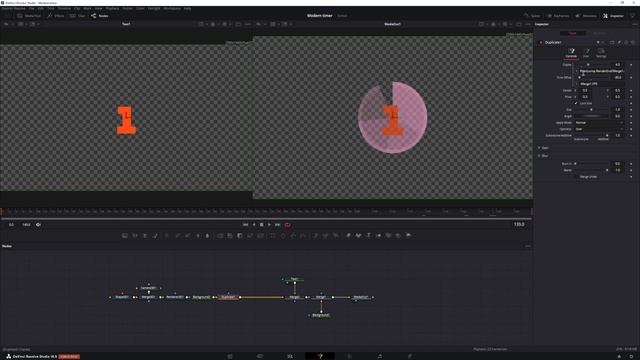Open the Fusion menu
This screenshot has width=640, height=360.
[127, 8]
